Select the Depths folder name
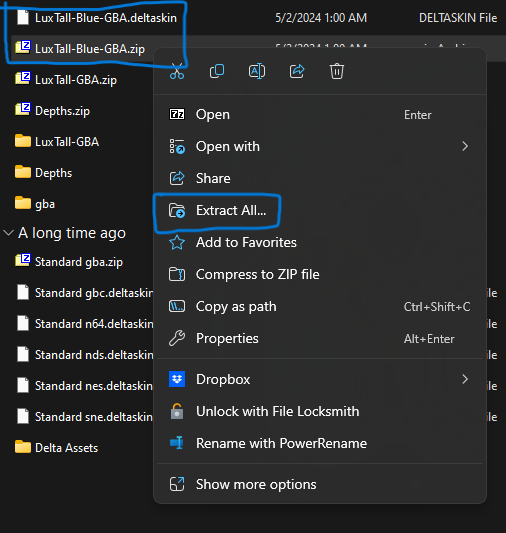The width and height of the screenshot is (506, 533). point(53,173)
